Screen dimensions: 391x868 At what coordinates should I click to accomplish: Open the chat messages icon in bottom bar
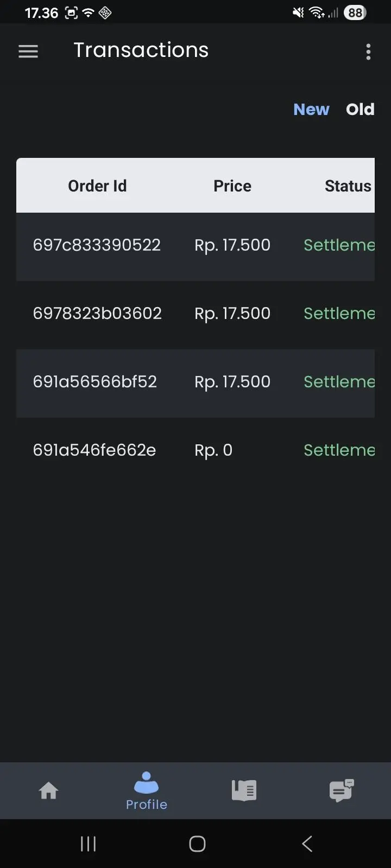pyautogui.click(x=342, y=790)
